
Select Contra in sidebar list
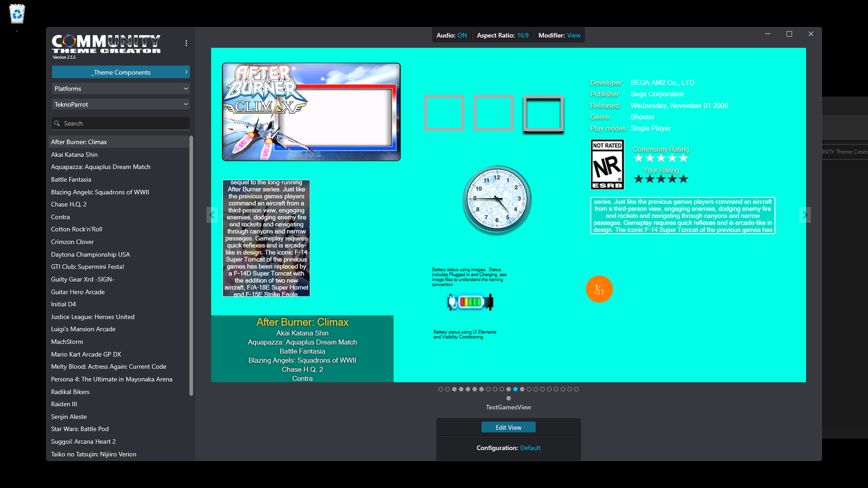point(118,217)
